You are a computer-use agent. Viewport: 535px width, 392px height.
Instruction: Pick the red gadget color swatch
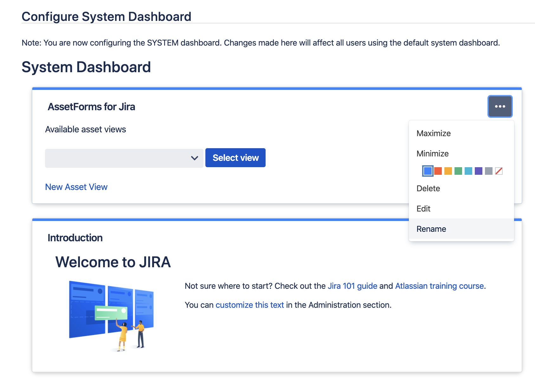coord(438,171)
